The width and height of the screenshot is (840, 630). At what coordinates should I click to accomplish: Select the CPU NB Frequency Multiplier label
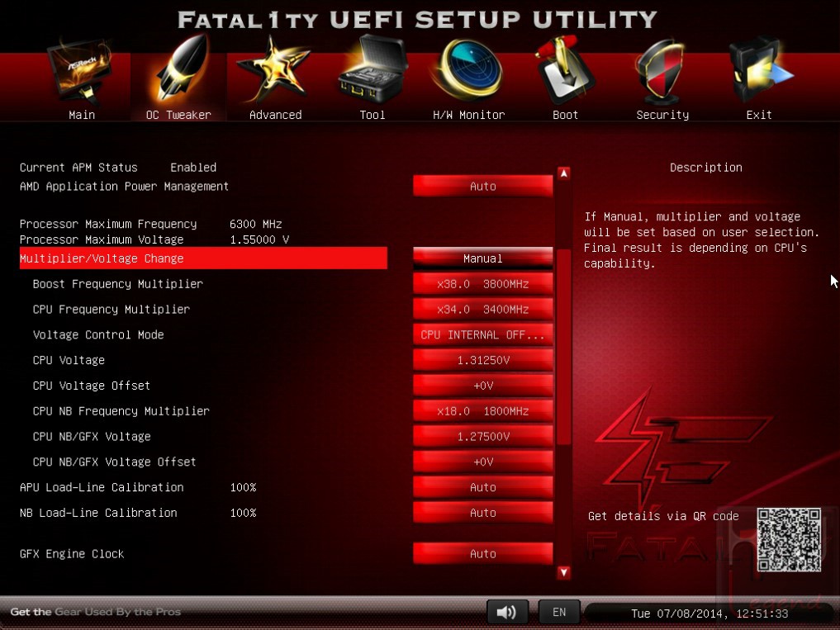pos(121,411)
